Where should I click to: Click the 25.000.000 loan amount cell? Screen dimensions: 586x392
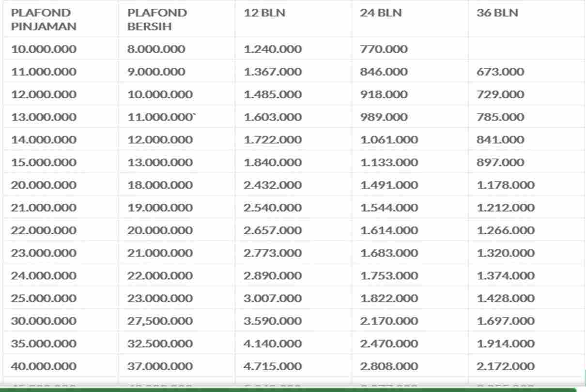44,298
